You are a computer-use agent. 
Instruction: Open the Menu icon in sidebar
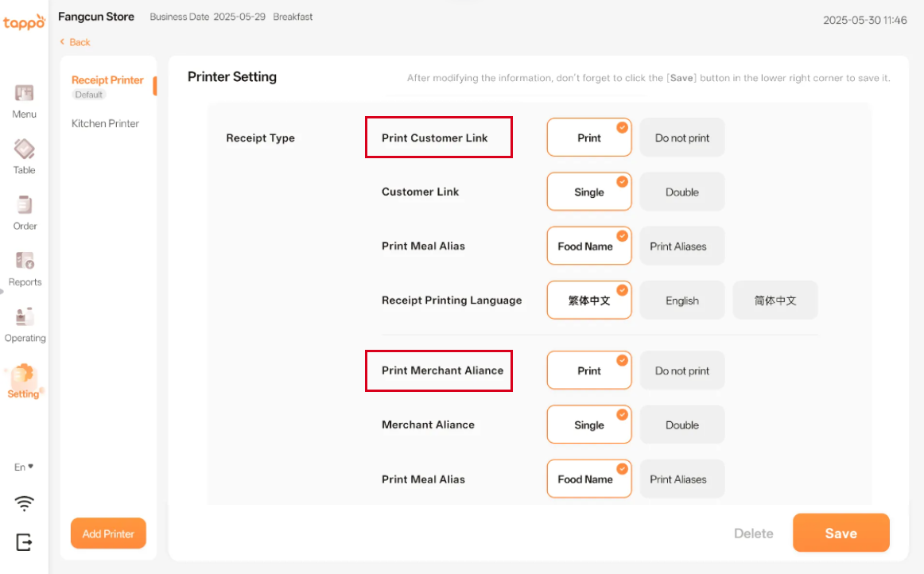pyautogui.click(x=24, y=94)
